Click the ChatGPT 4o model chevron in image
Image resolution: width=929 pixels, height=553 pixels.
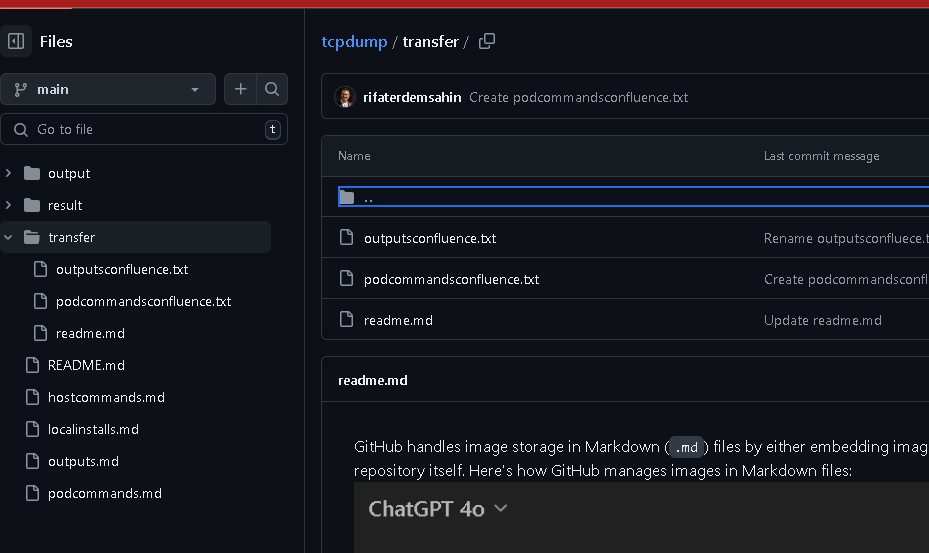(x=501, y=509)
